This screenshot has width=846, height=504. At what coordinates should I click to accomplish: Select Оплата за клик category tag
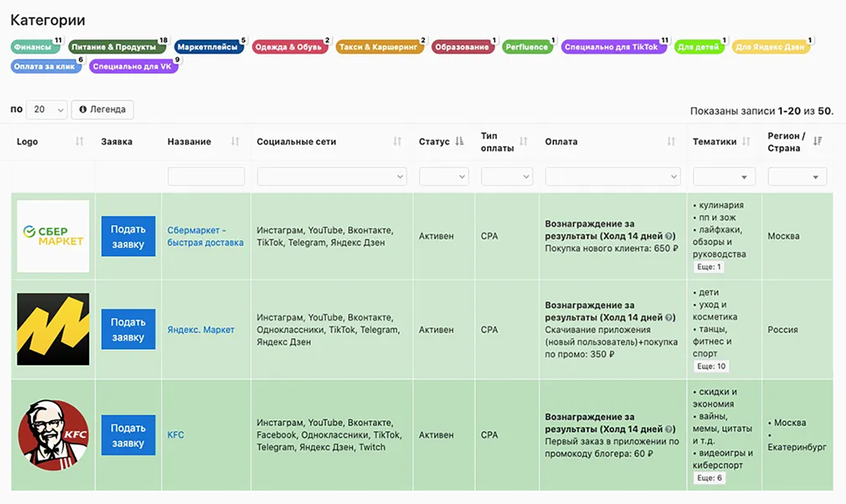pos(46,66)
